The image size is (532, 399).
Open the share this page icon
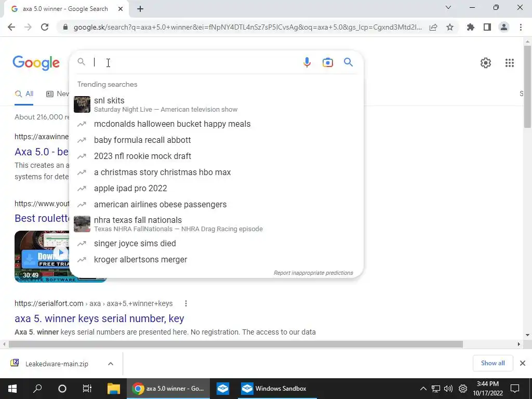(x=433, y=27)
